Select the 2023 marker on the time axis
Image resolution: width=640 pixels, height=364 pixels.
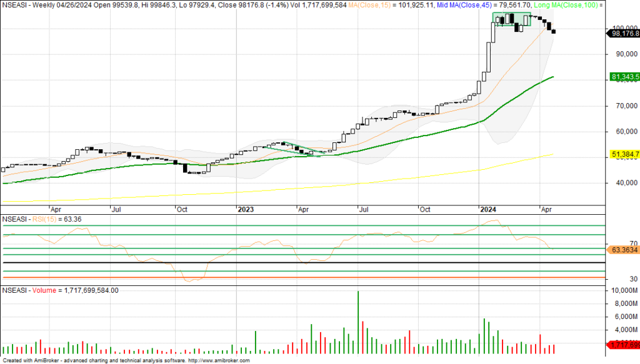[246, 210]
